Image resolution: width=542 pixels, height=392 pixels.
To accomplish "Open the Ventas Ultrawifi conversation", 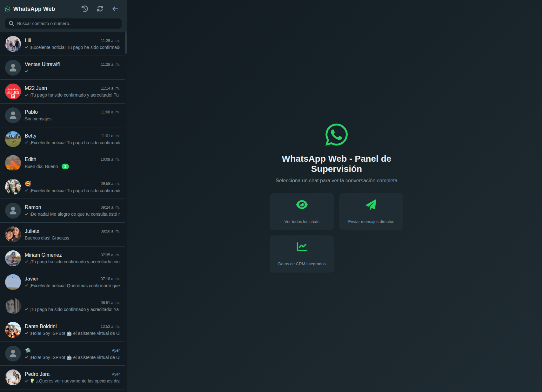I will [63, 68].
